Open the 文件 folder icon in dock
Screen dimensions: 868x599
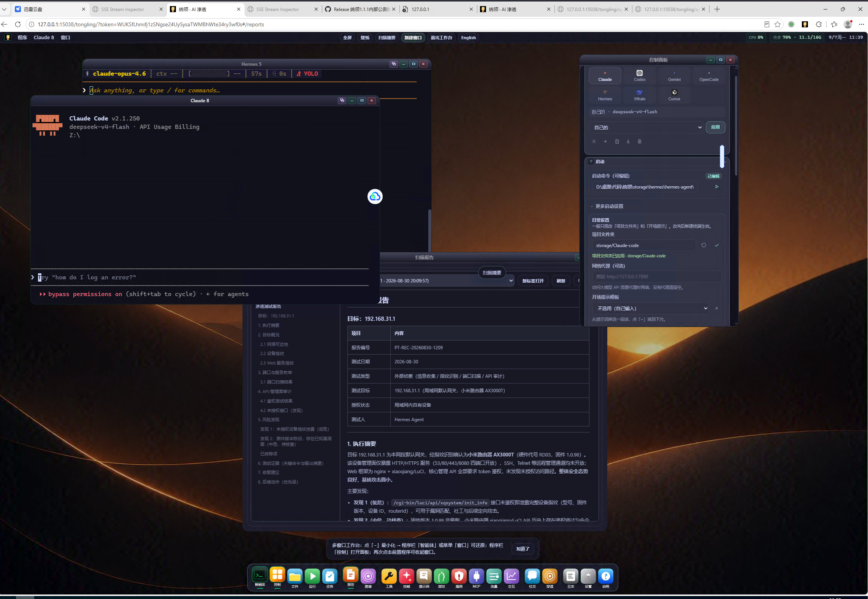coord(295,577)
